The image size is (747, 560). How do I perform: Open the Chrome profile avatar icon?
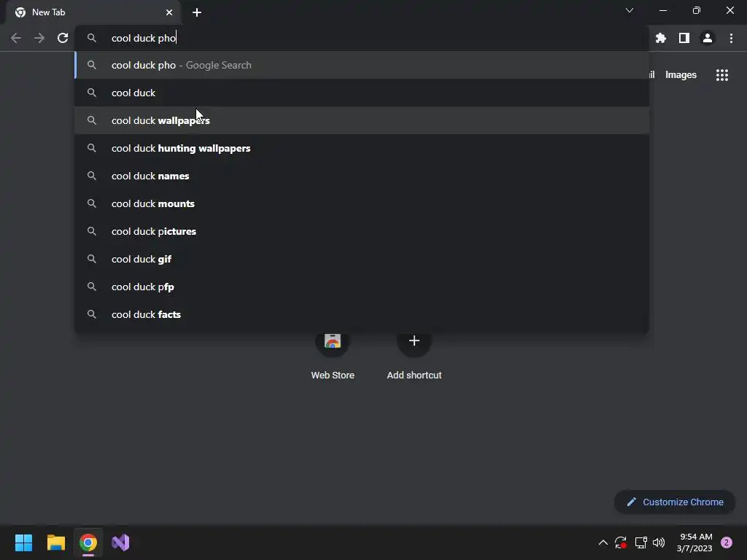(708, 38)
